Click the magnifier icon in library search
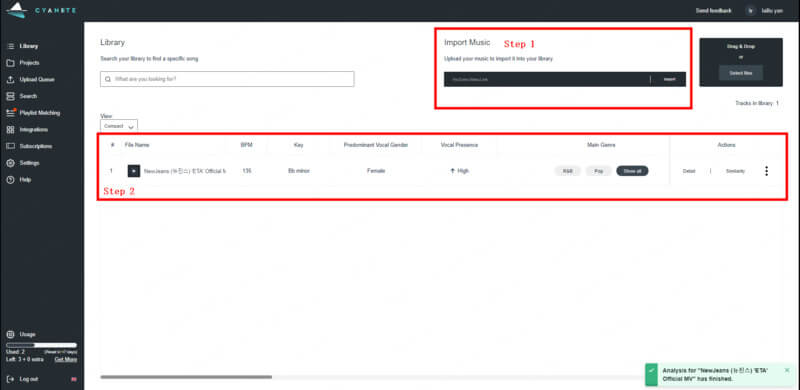This screenshot has width=800, height=390. pyautogui.click(x=108, y=79)
